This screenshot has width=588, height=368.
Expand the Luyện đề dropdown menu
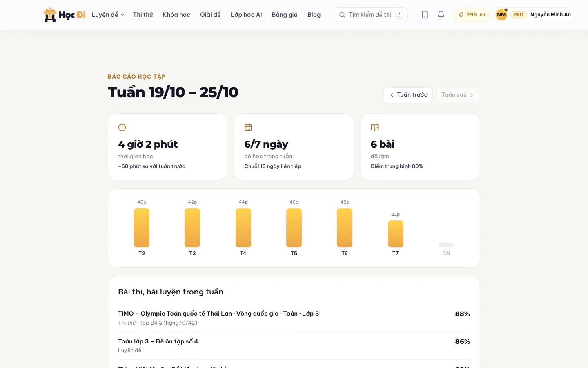[x=108, y=15]
